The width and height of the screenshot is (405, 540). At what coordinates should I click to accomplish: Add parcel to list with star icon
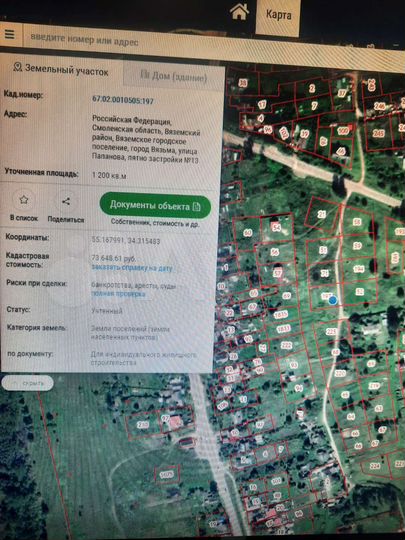(x=23, y=200)
